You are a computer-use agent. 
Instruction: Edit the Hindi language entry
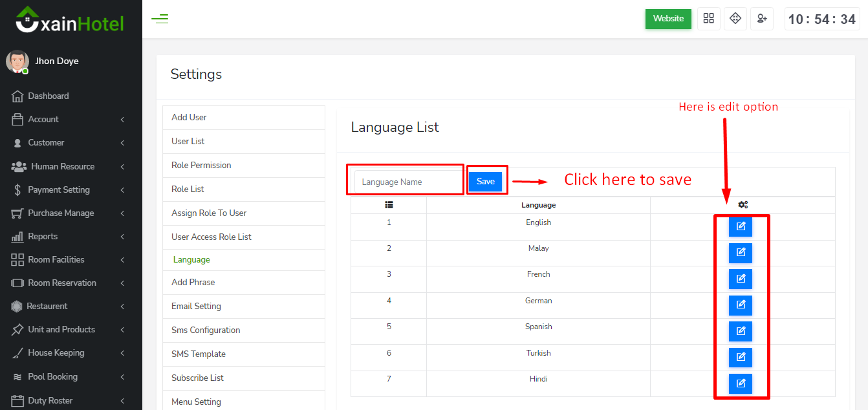pos(740,383)
